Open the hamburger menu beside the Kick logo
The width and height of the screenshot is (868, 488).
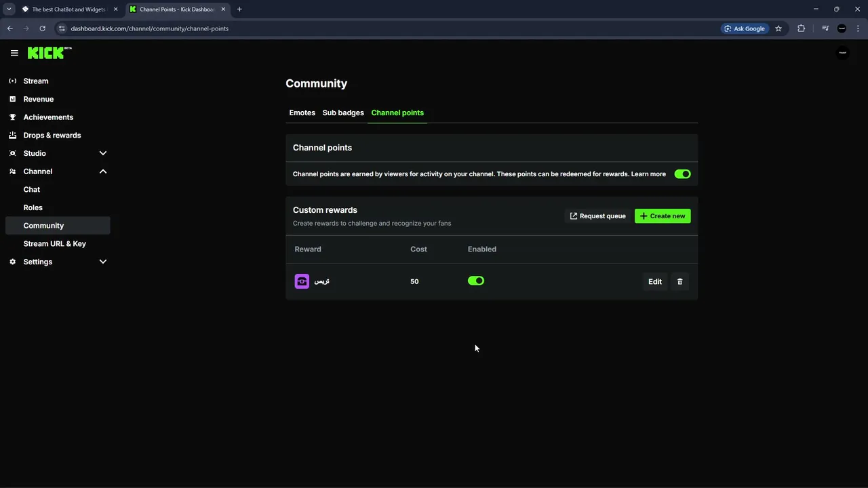coord(14,53)
